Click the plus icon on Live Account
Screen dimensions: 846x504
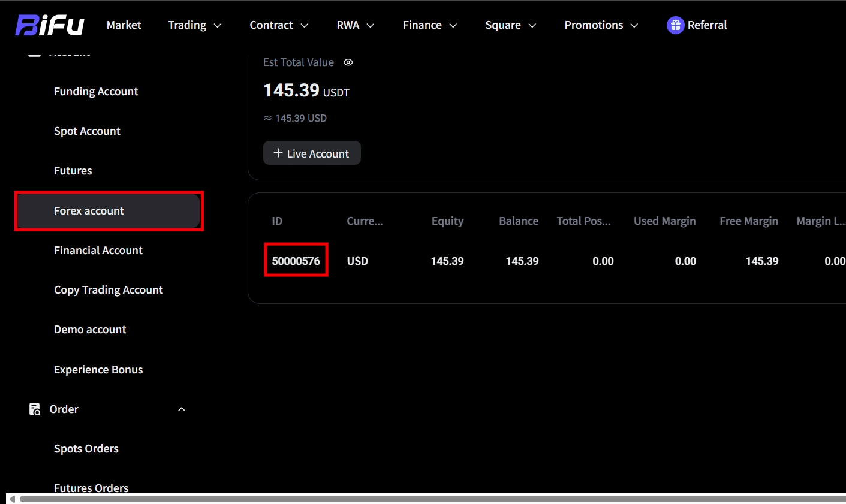(x=278, y=153)
